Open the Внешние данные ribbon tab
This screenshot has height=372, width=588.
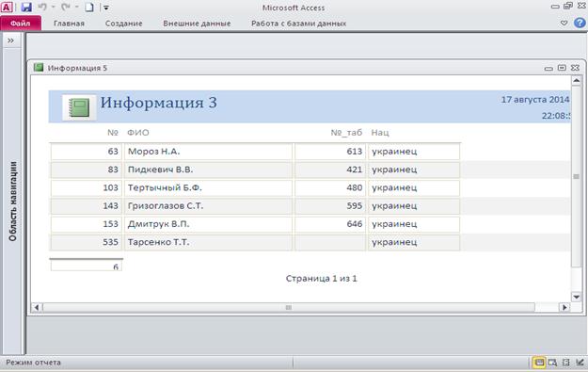[197, 24]
